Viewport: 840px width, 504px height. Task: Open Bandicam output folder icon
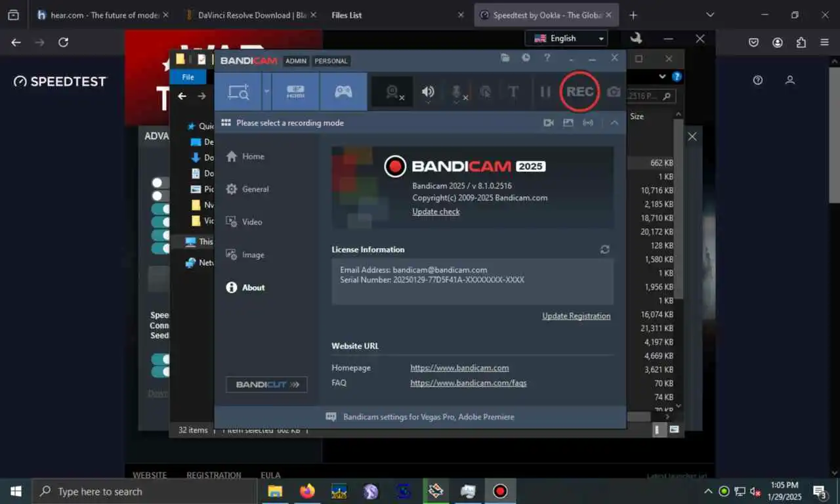point(505,58)
